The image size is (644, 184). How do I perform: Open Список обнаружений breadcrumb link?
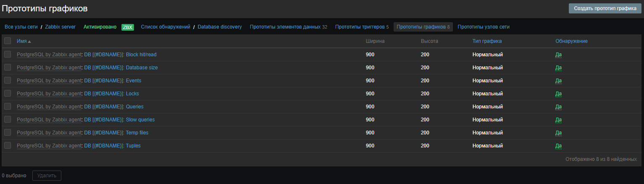166,27
